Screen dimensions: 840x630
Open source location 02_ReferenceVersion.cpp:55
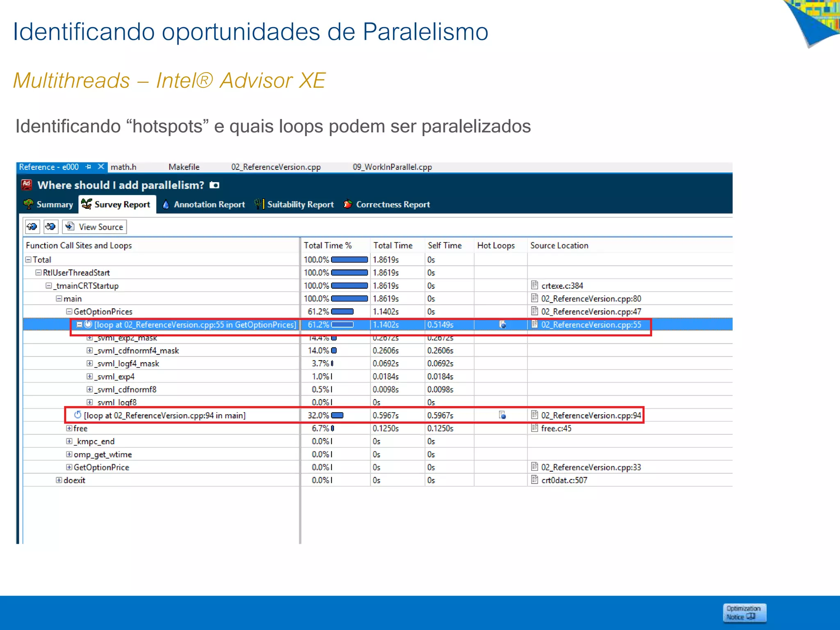(591, 325)
